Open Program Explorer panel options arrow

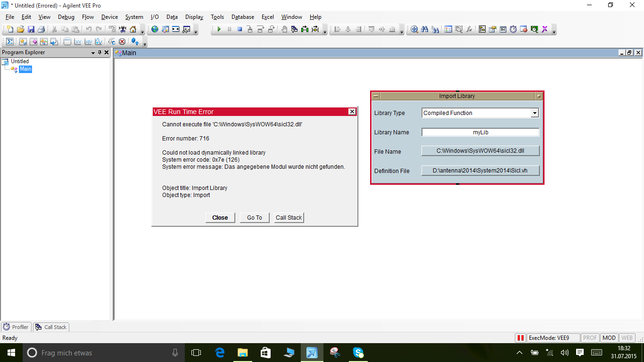click(x=93, y=53)
